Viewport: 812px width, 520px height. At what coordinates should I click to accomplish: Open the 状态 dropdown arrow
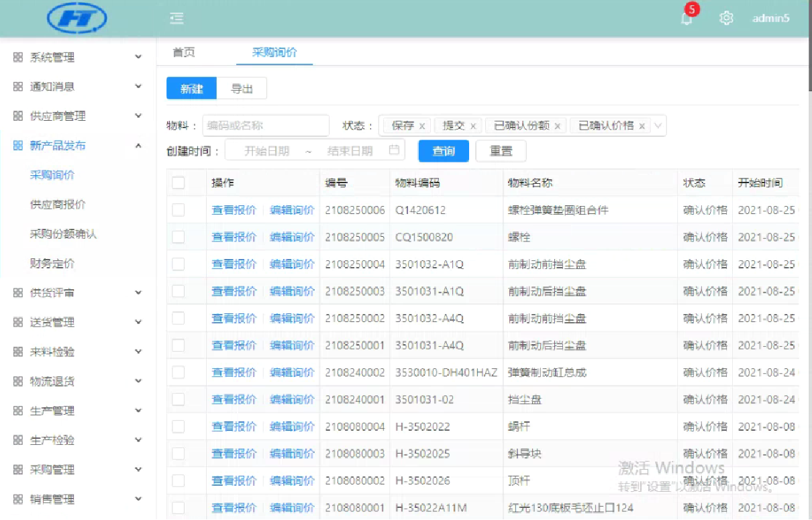[658, 125]
